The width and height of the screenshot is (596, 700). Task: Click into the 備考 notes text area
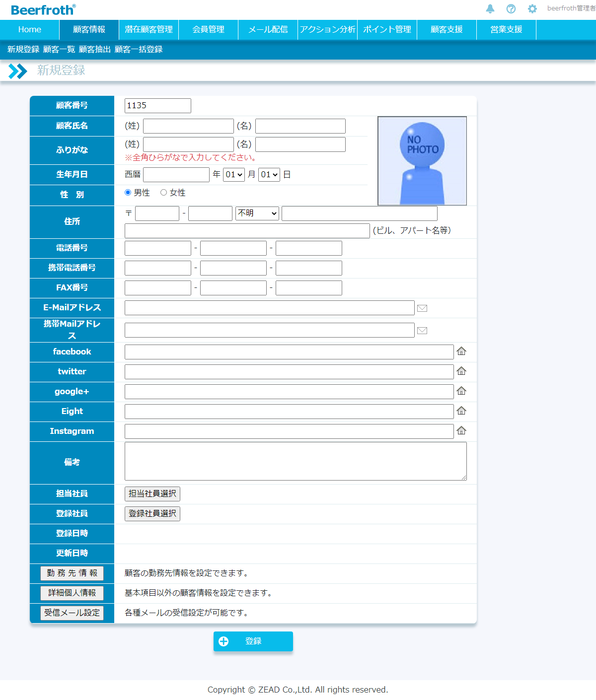(x=296, y=461)
